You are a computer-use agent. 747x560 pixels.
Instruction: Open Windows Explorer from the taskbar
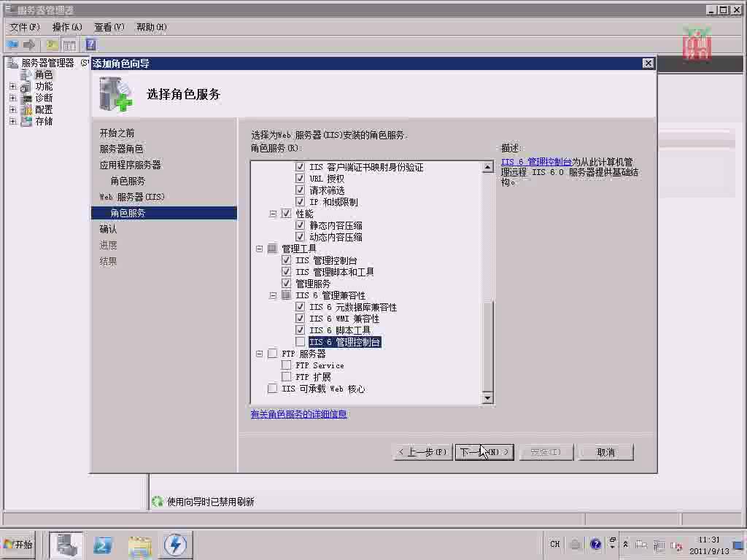[x=139, y=546]
